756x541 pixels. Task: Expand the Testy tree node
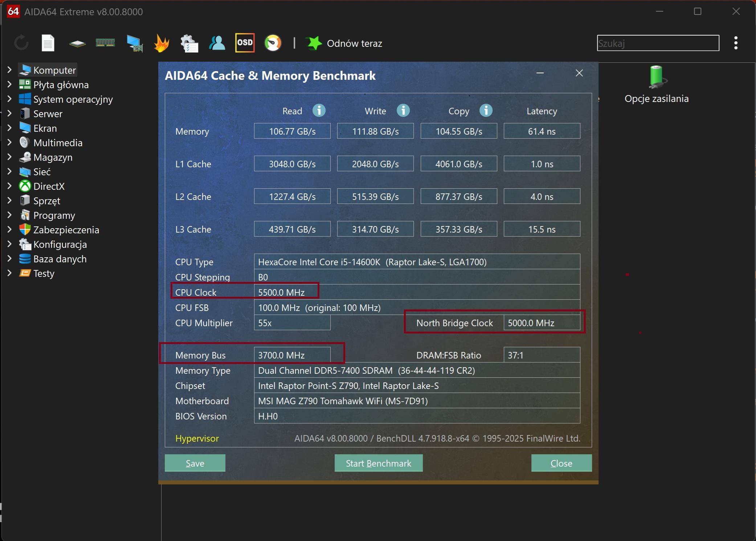9,273
